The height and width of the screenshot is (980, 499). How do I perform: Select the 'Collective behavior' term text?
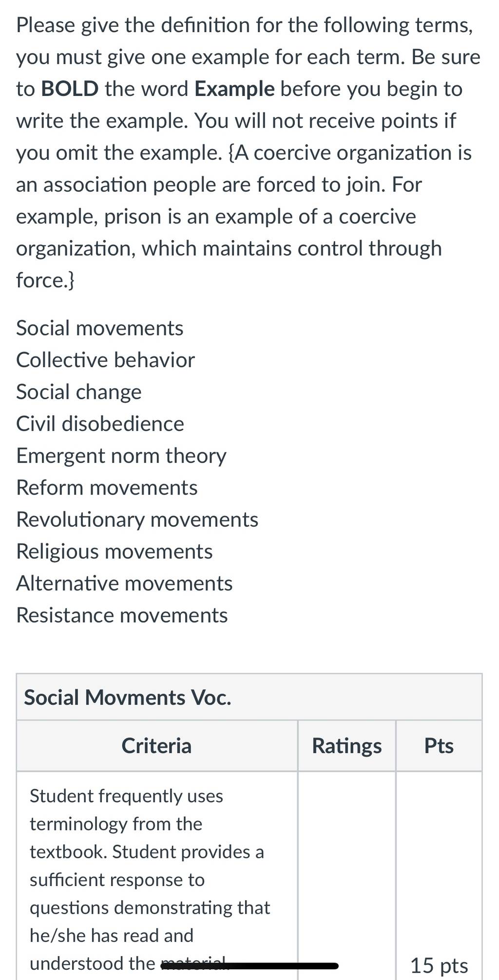tap(105, 360)
